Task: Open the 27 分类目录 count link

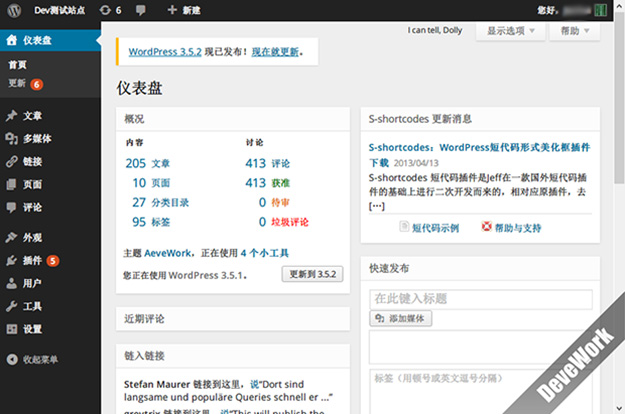Action: pyautogui.click(x=160, y=202)
